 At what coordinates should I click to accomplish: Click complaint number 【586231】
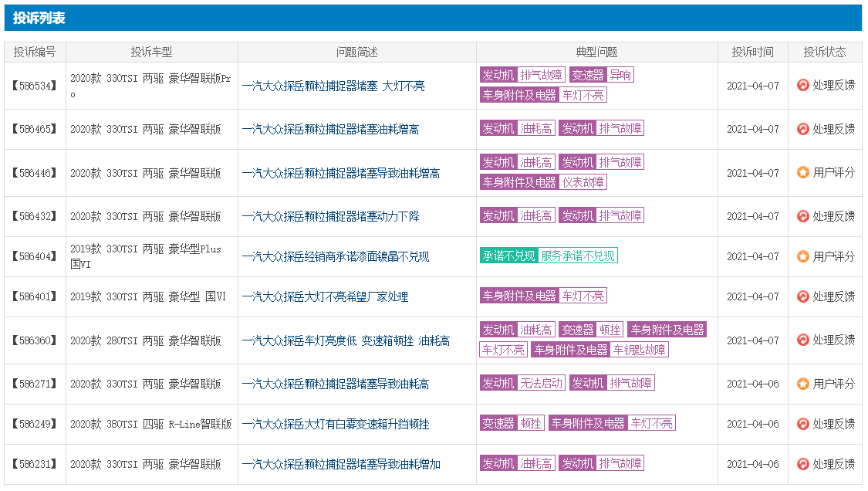click(x=35, y=464)
